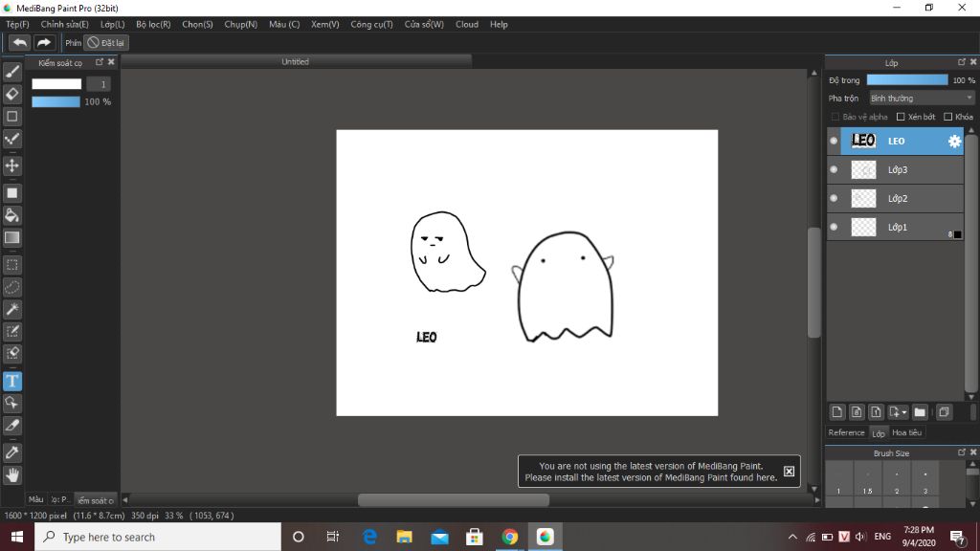Screen dimensions: 980x551
Task: Open File Explorer from the taskbar
Action: pos(405,537)
